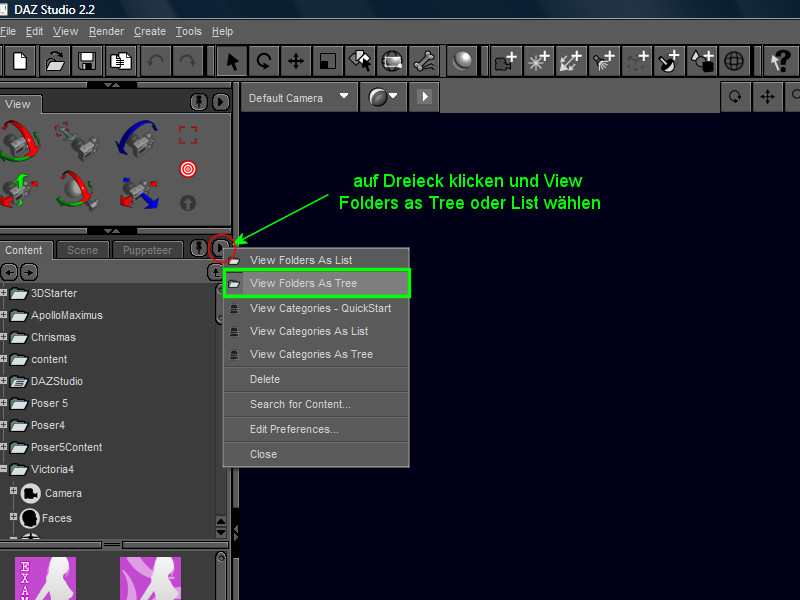Create a new camera with camera-plus icon

pos(506,61)
